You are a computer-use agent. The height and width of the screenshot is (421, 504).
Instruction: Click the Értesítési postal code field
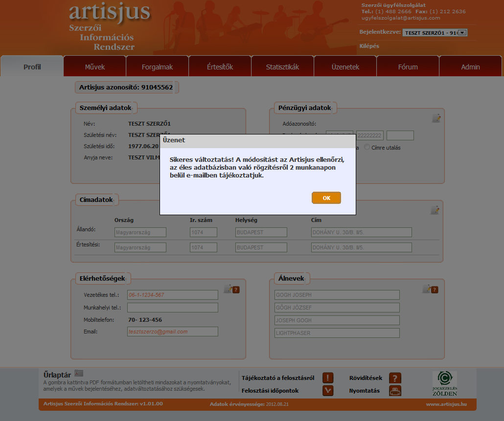point(204,247)
